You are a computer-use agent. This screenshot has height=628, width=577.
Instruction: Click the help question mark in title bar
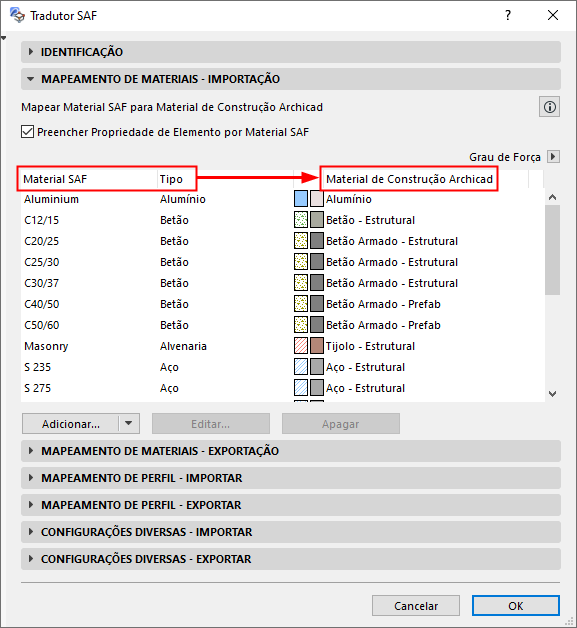pos(508,15)
